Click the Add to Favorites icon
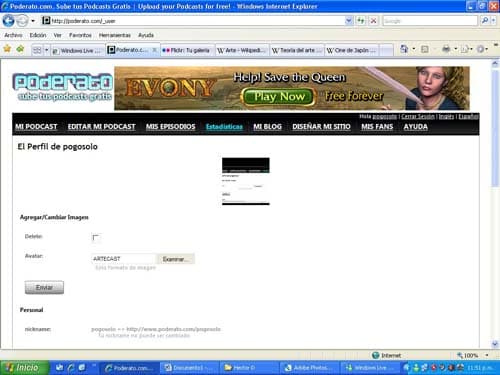Screen dimensions: 500x375 20,49
